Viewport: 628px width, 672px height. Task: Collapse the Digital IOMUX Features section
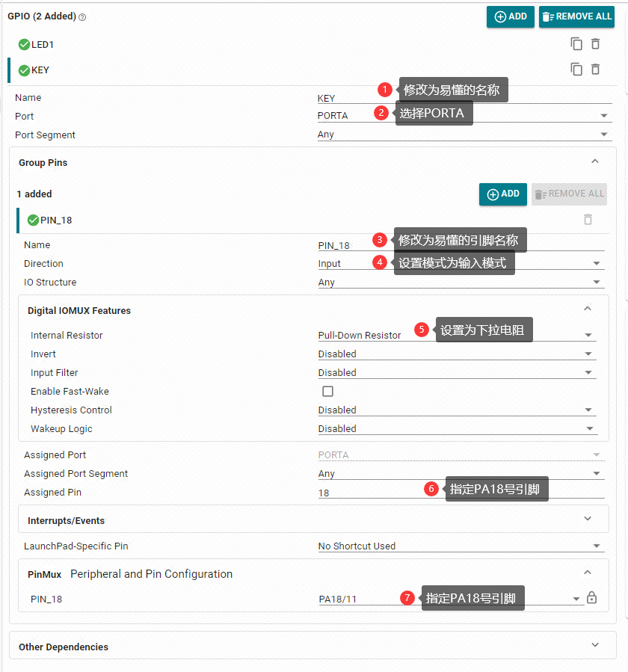point(588,309)
